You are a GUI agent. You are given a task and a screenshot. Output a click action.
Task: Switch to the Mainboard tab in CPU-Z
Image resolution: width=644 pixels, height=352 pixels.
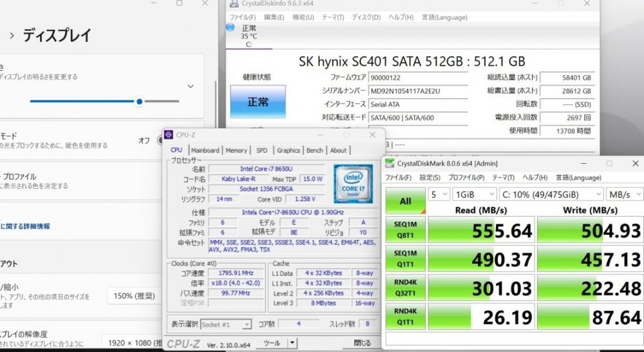coord(205,150)
